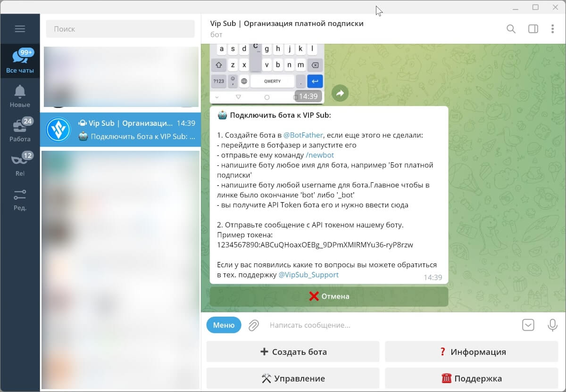The height and width of the screenshot is (392, 566).
Task: Open the @VipSub_Support link
Action: (x=308, y=275)
